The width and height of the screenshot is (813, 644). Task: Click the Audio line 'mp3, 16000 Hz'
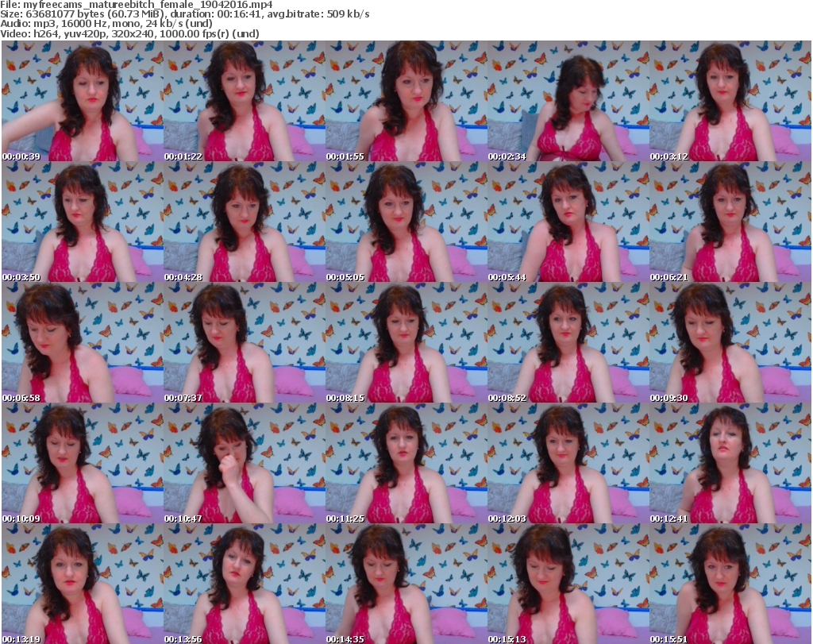coord(106,24)
